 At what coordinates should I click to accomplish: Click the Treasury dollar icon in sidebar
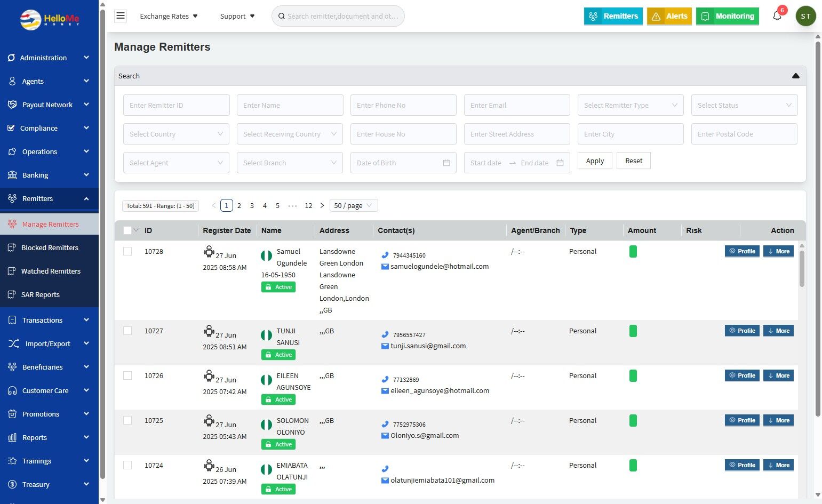coord(12,484)
